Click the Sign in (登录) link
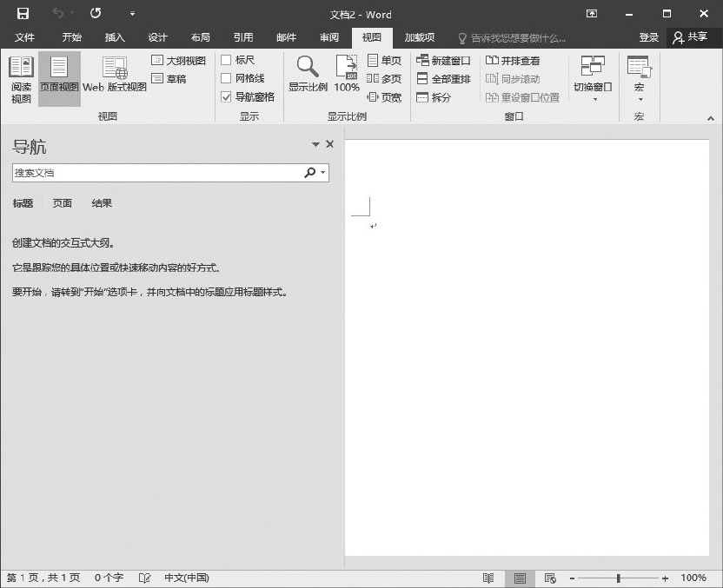Viewport: 723px width, 588px height. 648,37
